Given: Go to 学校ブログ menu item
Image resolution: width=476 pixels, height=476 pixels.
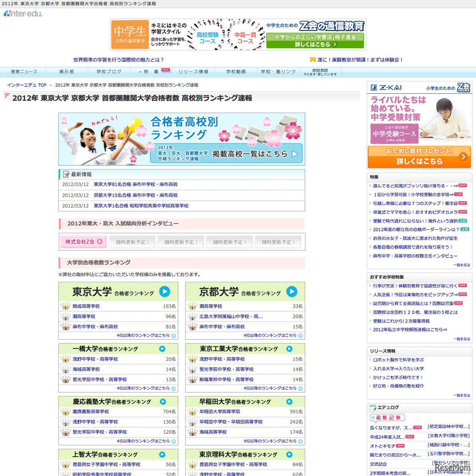Looking at the screenshot, I should pos(109,72).
